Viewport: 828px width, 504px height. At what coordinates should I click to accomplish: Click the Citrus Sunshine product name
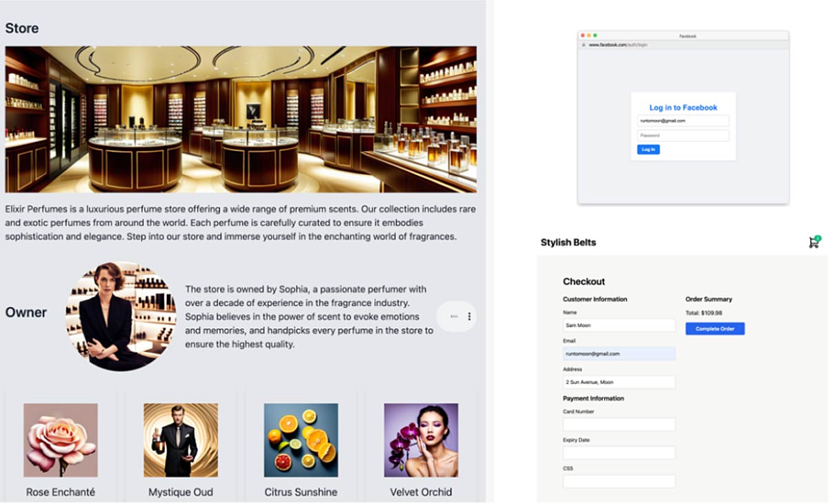click(301, 492)
